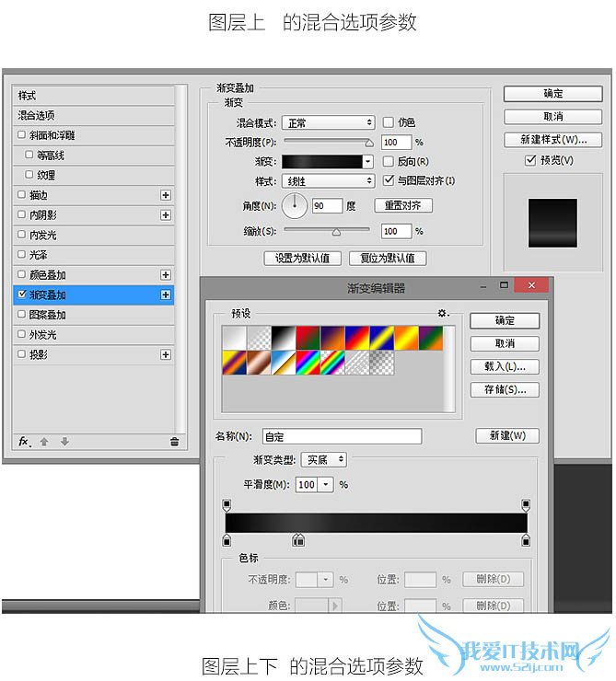The width and height of the screenshot is (616, 681).
Task: Click the 名称(N) text field
Action: pos(342,436)
